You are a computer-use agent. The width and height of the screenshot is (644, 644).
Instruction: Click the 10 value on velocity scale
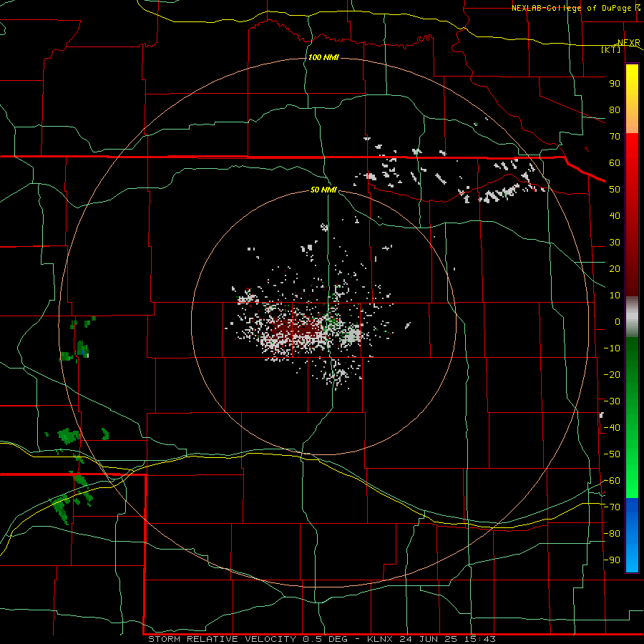[615, 296]
